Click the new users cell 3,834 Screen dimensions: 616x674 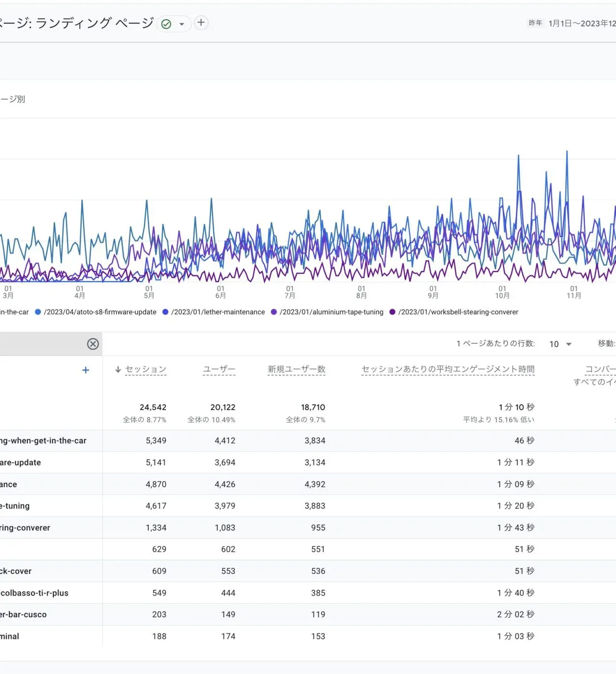(x=315, y=441)
